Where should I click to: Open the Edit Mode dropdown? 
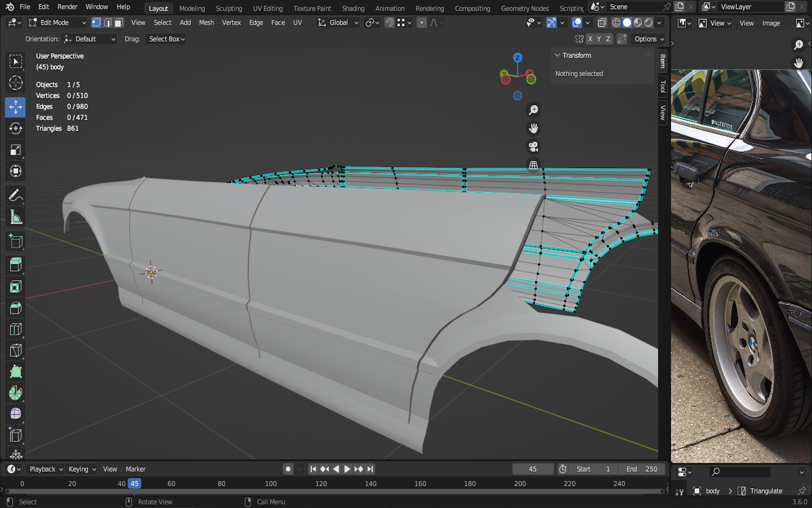[57, 23]
